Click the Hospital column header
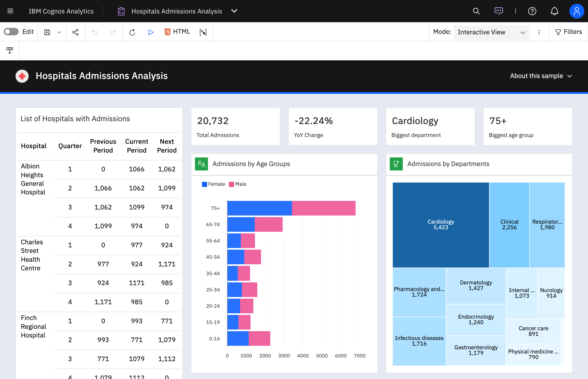588x379 pixels. (34, 146)
